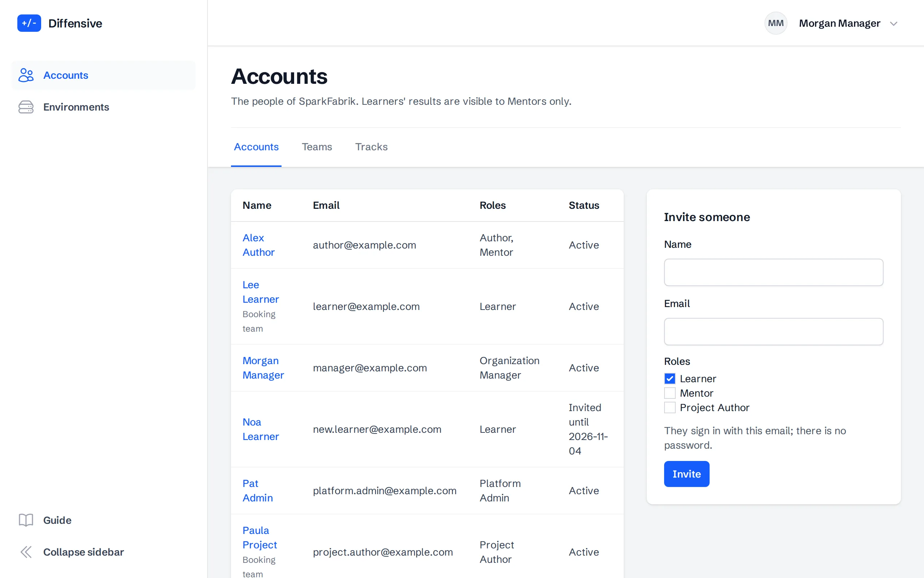Open Pat Admin's account link
The width and height of the screenshot is (924, 578).
click(258, 491)
